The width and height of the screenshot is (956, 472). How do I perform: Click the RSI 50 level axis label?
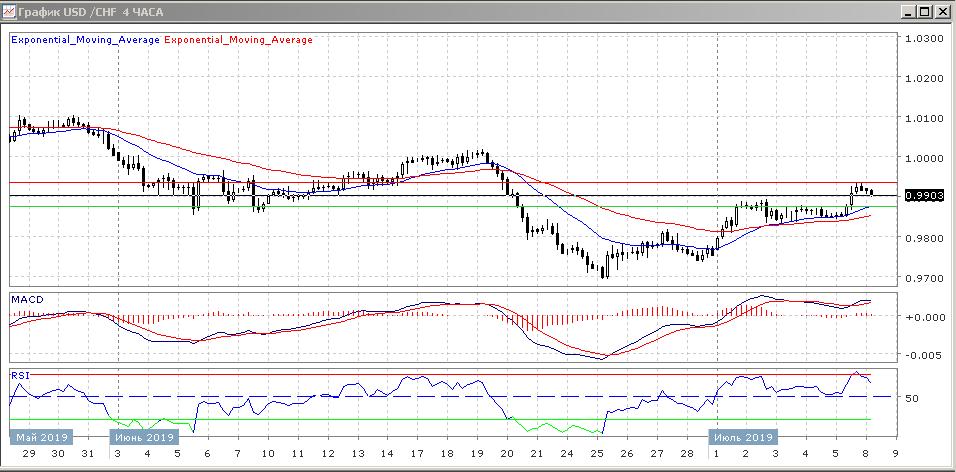[x=912, y=398]
